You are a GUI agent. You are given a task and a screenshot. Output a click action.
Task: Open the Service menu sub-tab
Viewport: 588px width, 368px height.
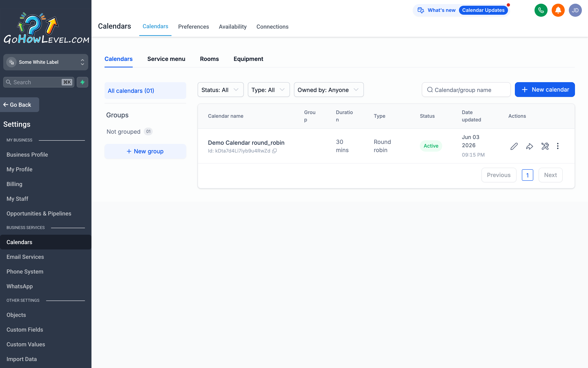point(166,59)
